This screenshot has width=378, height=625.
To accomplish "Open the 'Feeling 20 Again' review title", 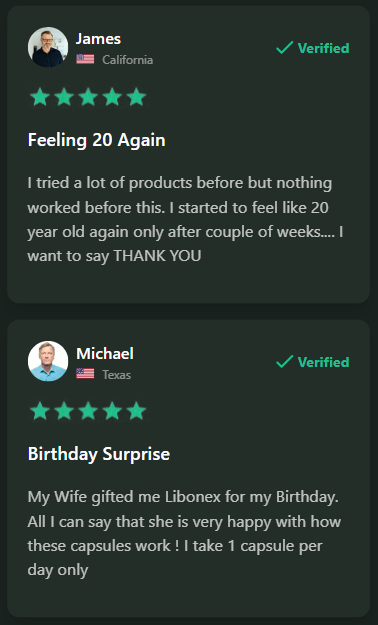I will (96, 140).
